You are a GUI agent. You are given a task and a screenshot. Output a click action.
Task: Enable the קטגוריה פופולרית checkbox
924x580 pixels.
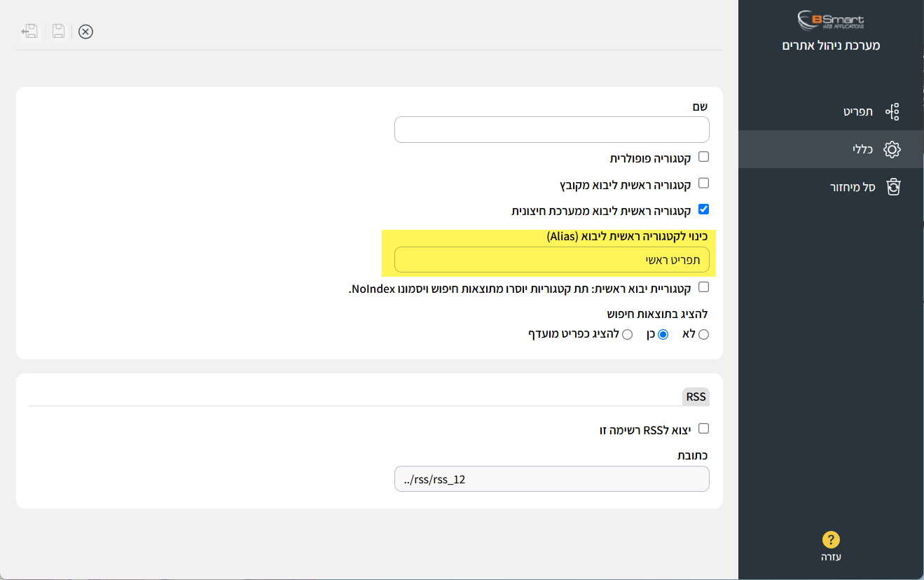704,157
